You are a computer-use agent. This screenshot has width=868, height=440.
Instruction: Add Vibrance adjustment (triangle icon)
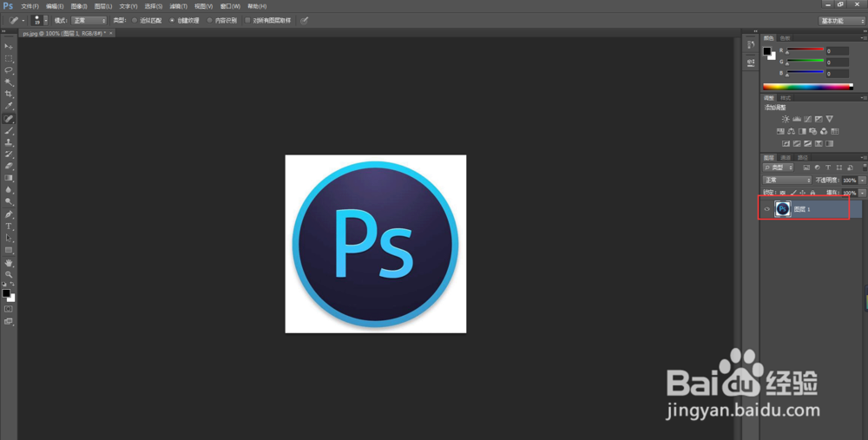click(x=829, y=119)
